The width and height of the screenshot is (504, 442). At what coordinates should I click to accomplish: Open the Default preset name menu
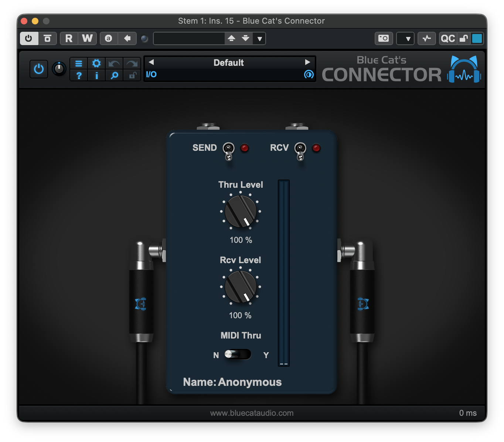(229, 62)
